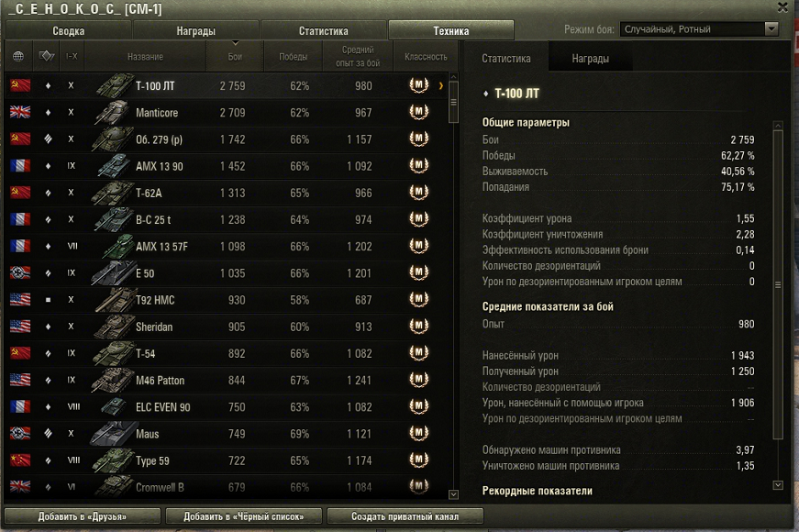Click the ELC EVEN 90 Mastery badge

(419, 406)
